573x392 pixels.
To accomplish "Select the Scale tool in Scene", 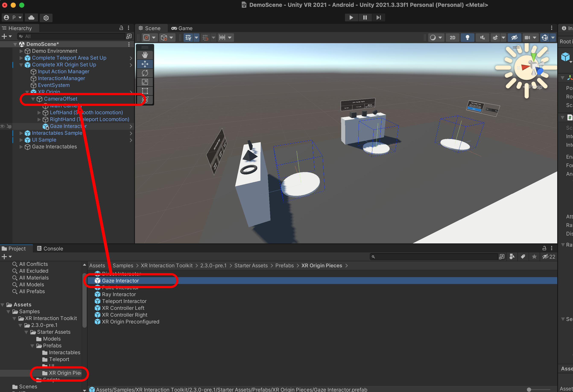I will pyautogui.click(x=145, y=82).
